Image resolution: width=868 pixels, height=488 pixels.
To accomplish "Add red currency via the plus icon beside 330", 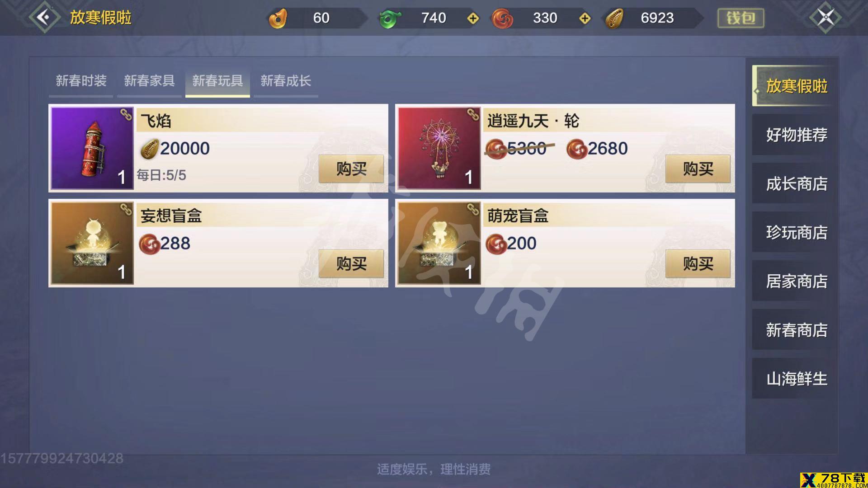I will (585, 18).
